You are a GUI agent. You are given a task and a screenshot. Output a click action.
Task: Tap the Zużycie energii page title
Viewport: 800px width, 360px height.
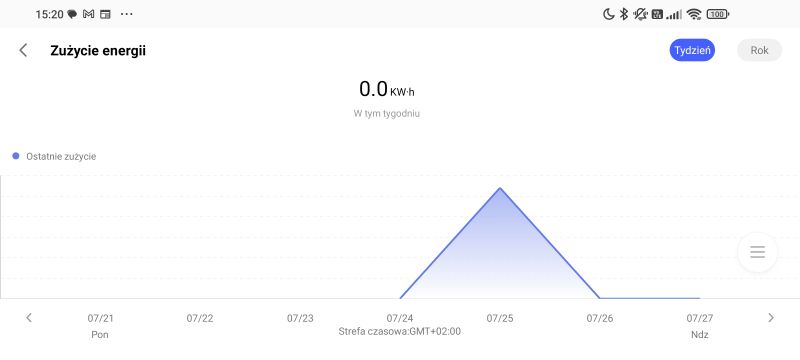[98, 50]
